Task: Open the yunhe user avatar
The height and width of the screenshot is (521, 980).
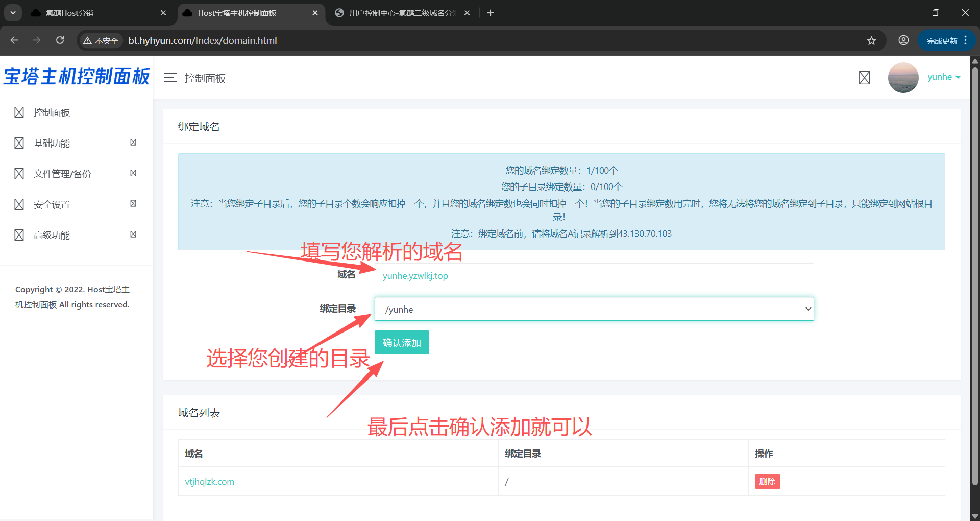Action: (903, 78)
